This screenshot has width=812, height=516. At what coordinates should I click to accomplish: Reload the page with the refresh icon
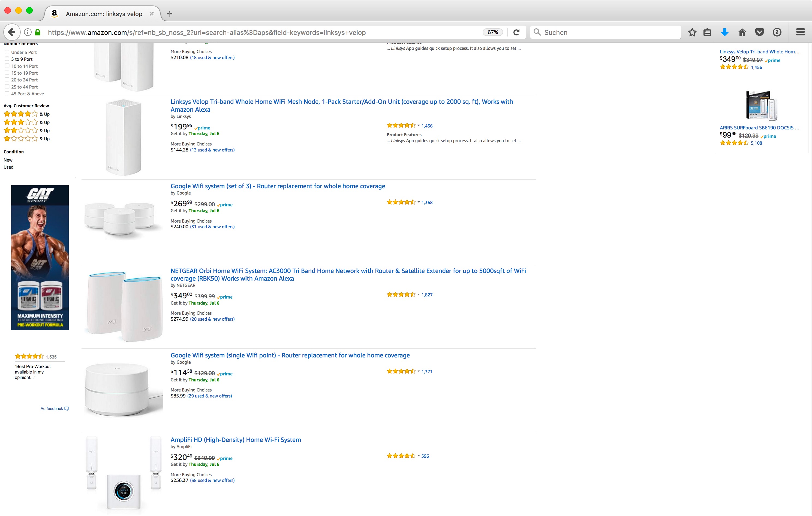coord(516,32)
